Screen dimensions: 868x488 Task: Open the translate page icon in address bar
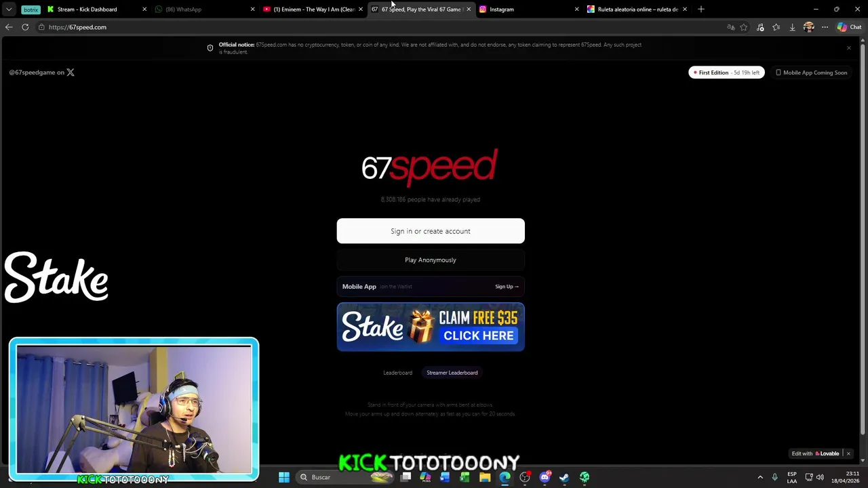pyautogui.click(x=731, y=27)
